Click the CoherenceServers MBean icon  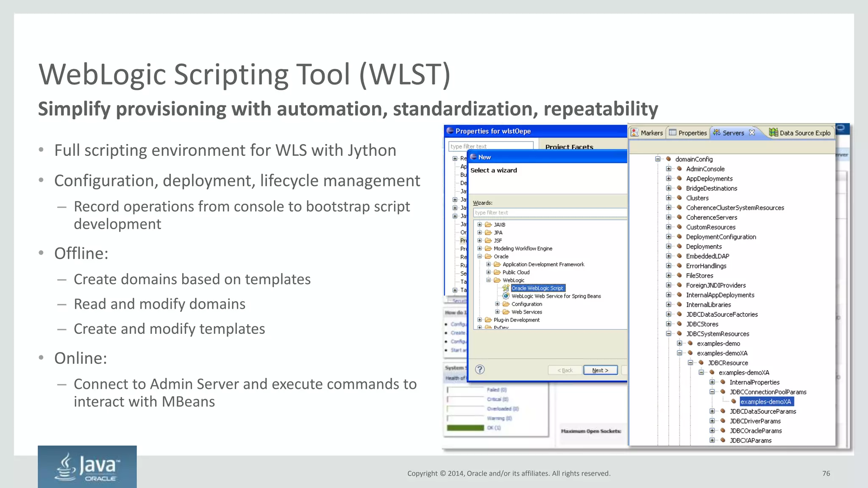[679, 217]
